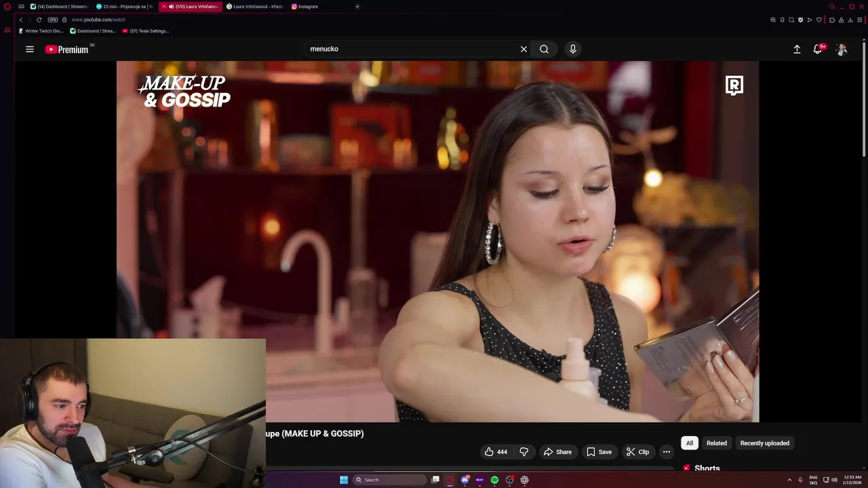The width and height of the screenshot is (868, 488).
Task: Mute audio on the playing YouTube tab
Action: point(172,7)
